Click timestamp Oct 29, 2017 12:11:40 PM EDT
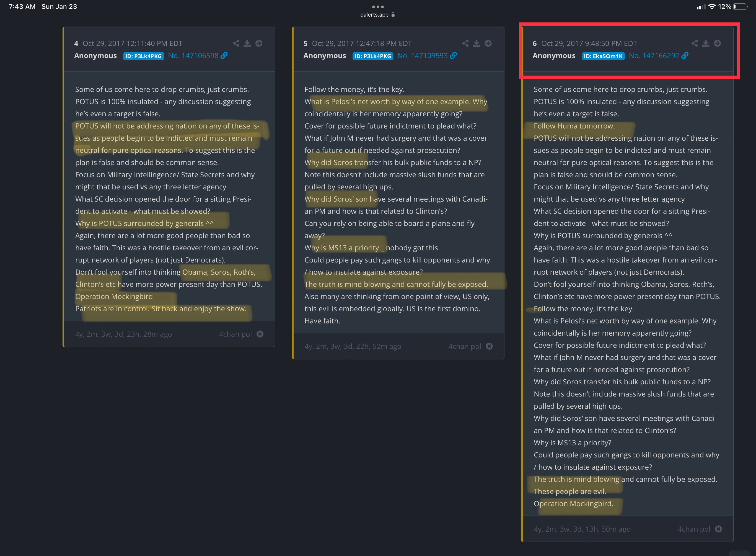This screenshot has height=556, width=756. pyautogui.click(x=133, y=43)
